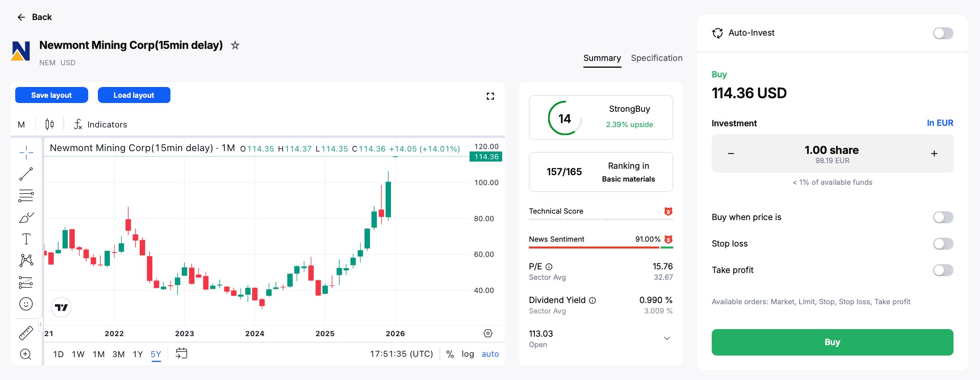Set chart range to 3M

(x=118, y=354)
